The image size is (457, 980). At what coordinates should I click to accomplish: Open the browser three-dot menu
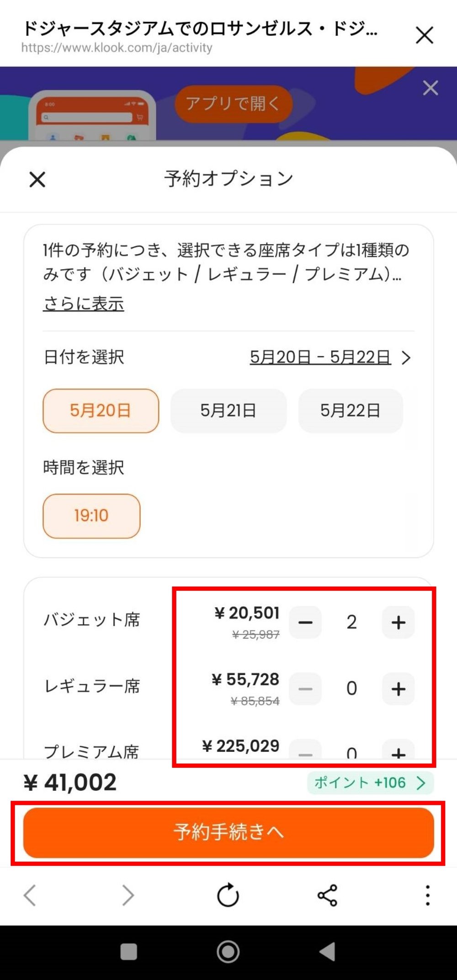coord(427,896)
